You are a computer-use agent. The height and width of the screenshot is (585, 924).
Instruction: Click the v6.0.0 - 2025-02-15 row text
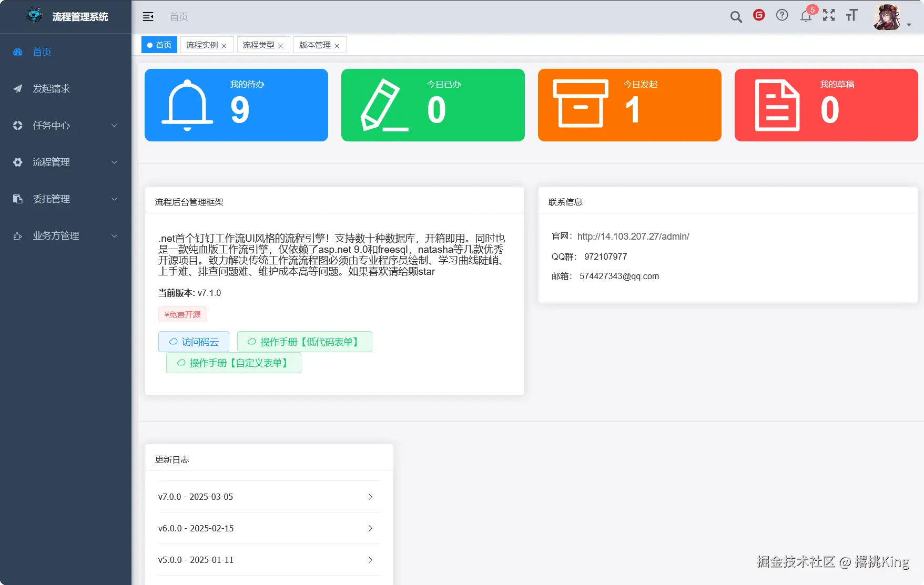pyautogui.click(x=196, y=528)
